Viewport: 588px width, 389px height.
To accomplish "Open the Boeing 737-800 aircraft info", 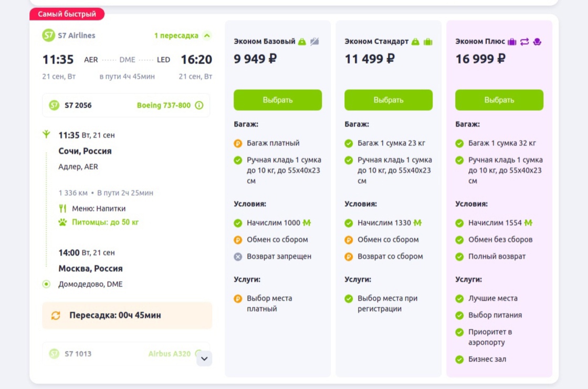I will click(x=164, y=105).
